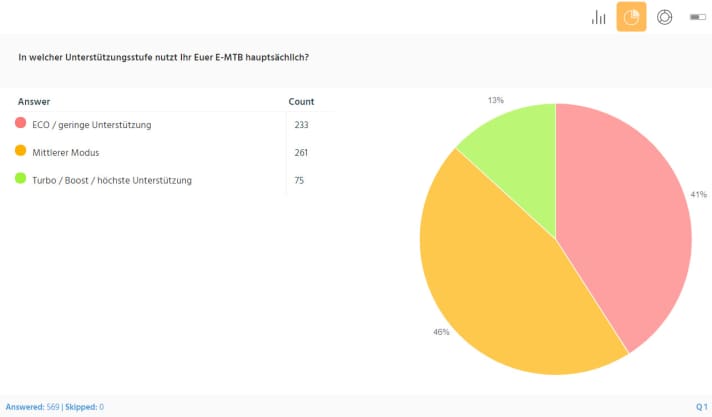Click the Skipped: 0 link

[x=87, y=407]
